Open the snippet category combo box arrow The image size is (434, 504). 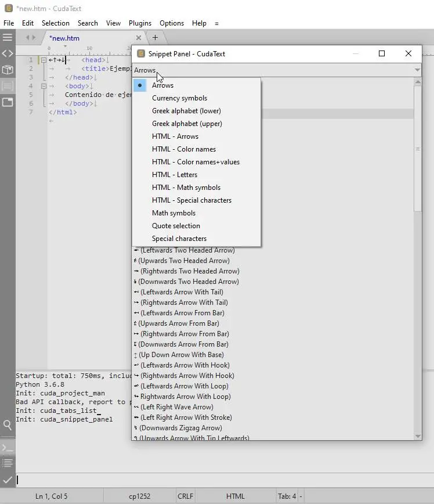(x=417, y=70)
